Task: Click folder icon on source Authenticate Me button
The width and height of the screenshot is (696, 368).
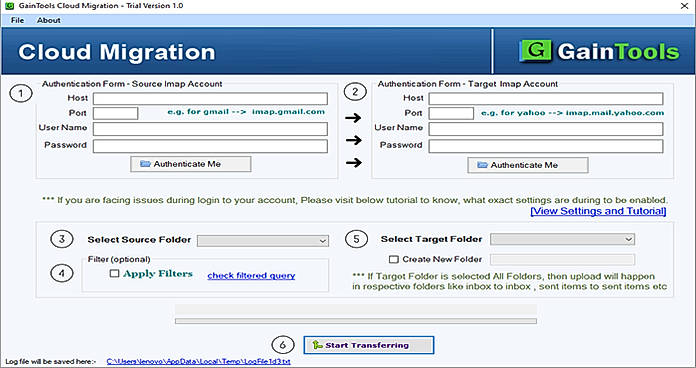Action: [x=146, y=164]
